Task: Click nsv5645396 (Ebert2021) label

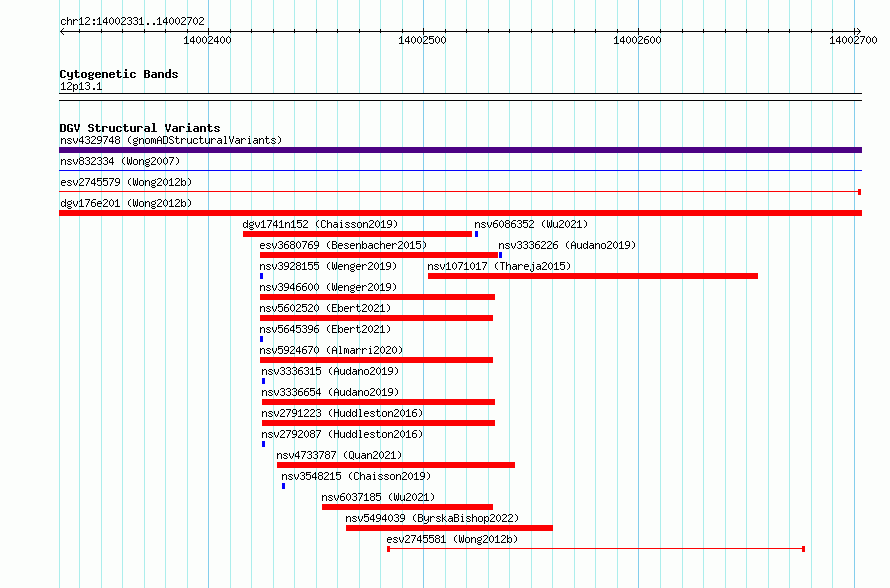Action: pyautogui.click(x=325, y=329)
